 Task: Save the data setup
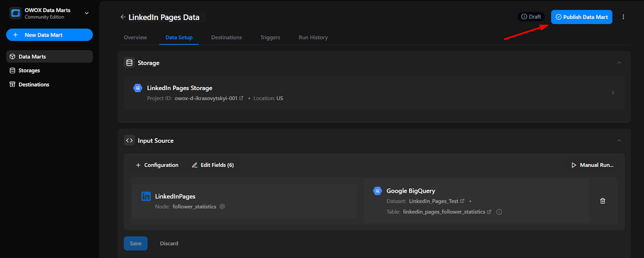tap(136, 243)
